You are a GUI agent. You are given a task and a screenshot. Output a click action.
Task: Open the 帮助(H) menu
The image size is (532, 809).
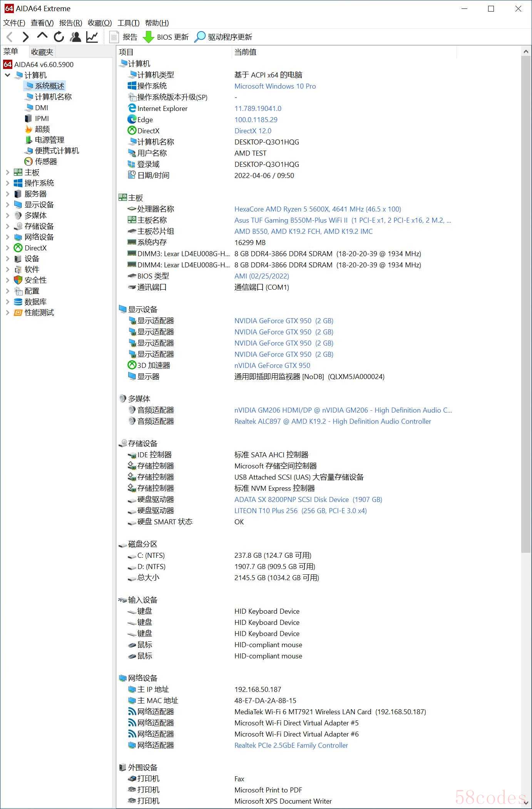point(157,23)
